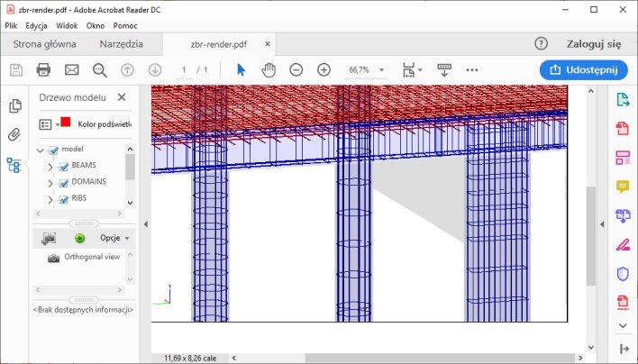Image resolution: width=638 pixels, height=364 pixels.
Task: Click the page number input field
Action: 185,70
